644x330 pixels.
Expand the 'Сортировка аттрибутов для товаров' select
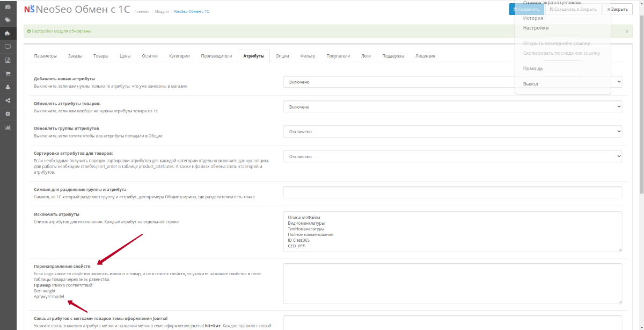click(x=452, y=156)
